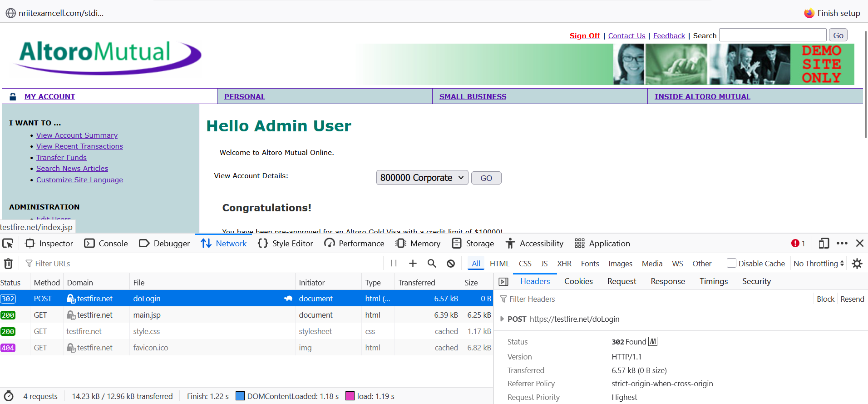The image size is (868, 404).
Task: Enable the Disable Cache checkbox
Action: pyautogui.click(x=731, y=263)
